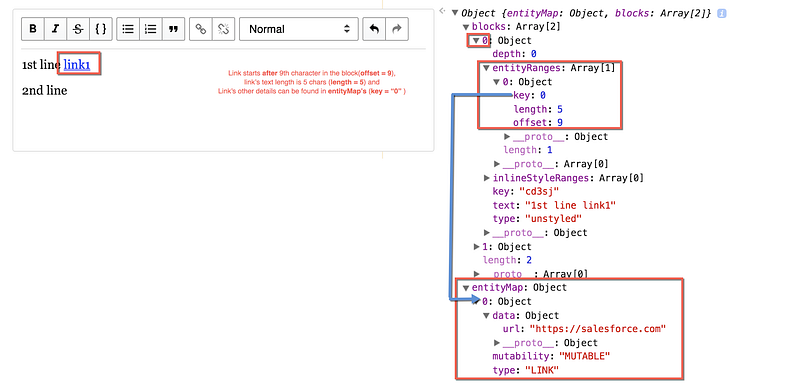Undo the last edit
This screenshot has width=800, height=390.
pyautogui.click(x=374, y=29)
